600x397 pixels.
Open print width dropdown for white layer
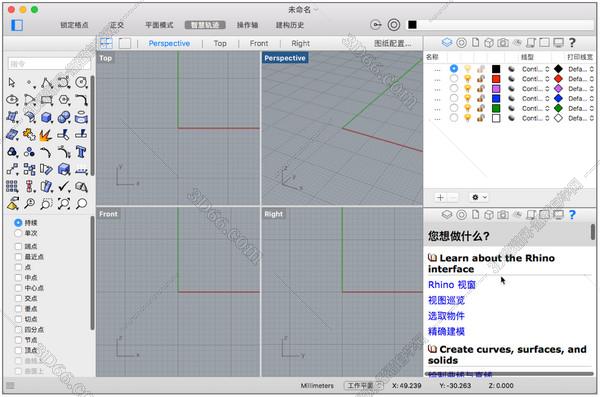[581, 118]
